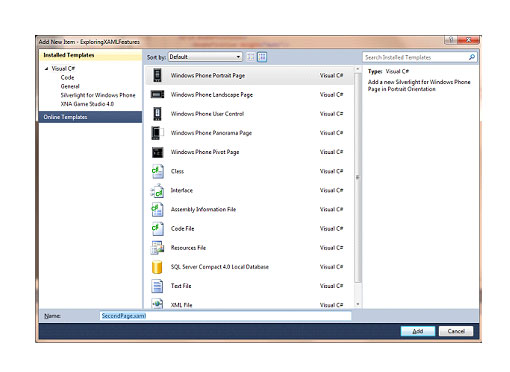The image size is (510, 372).
Task: Click the 'Resources File' label
Action: 188,248
